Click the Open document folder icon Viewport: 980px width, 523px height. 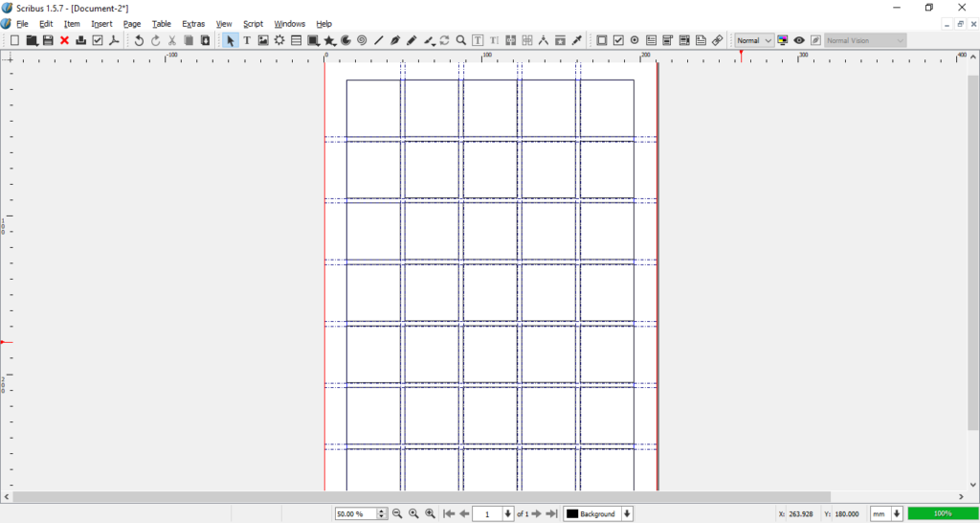point(32,40)
